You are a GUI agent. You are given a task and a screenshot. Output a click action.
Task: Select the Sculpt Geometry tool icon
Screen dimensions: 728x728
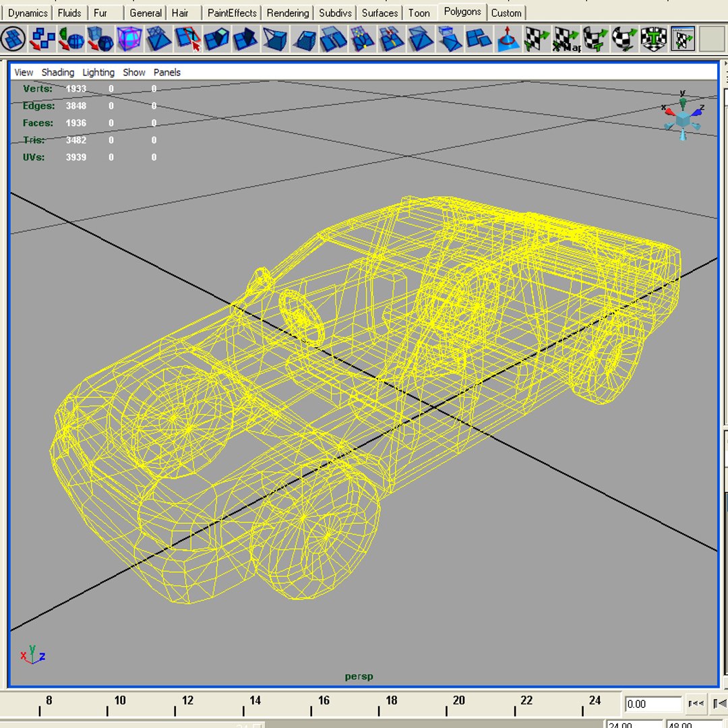coord(508,39)
